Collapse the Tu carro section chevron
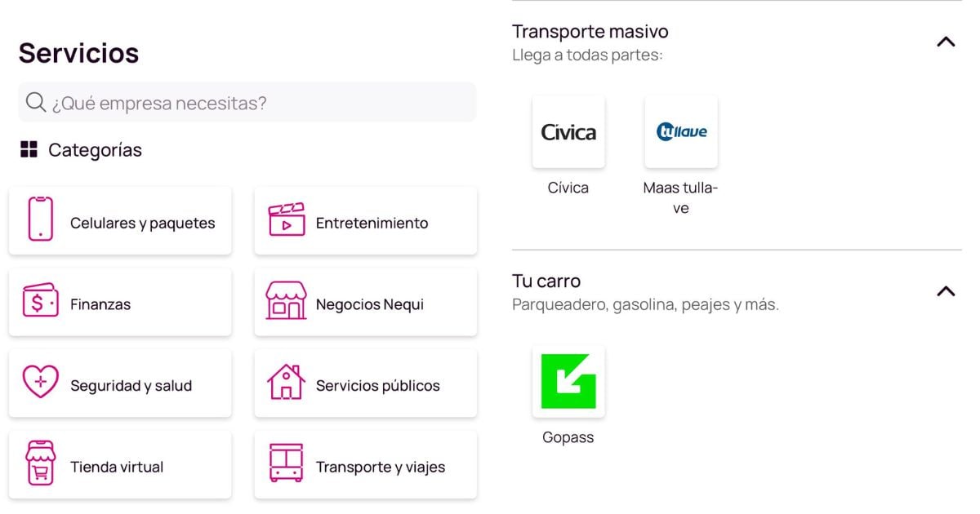Screen dimensions: 980x514 pos(946,290)
